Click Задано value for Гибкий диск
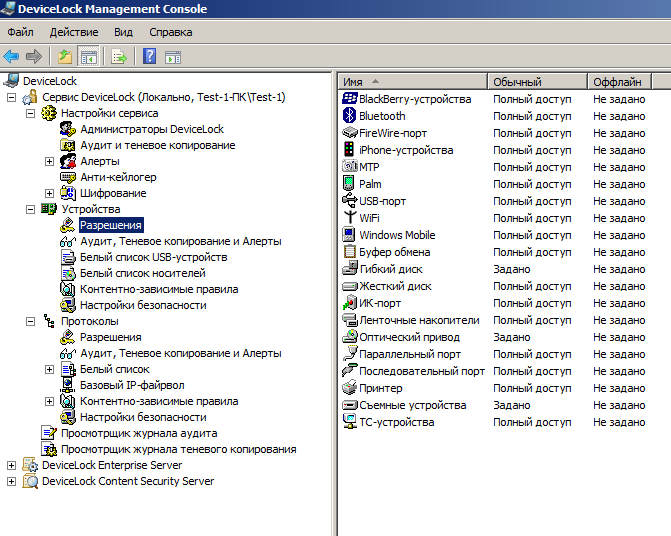This screenshot has height=536, width=671. click(x=511, y=269)
